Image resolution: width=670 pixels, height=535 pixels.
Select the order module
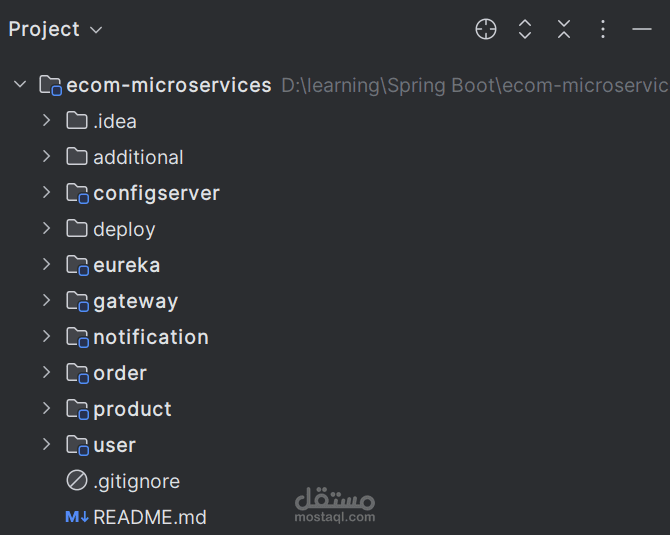pos(120,373)
